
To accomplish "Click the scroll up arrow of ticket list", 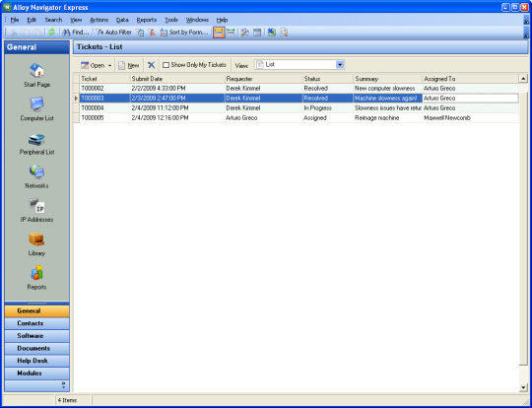I will click(x=523, y=79).
